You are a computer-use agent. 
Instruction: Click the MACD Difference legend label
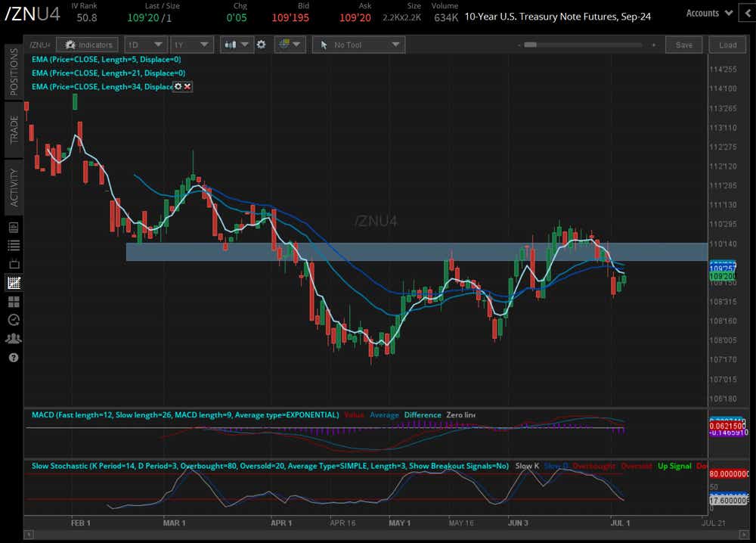click(423, 414)
